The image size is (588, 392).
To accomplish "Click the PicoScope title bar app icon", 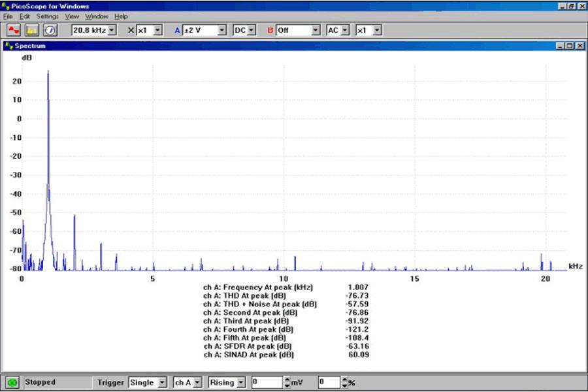I will (x=6, y=6).
